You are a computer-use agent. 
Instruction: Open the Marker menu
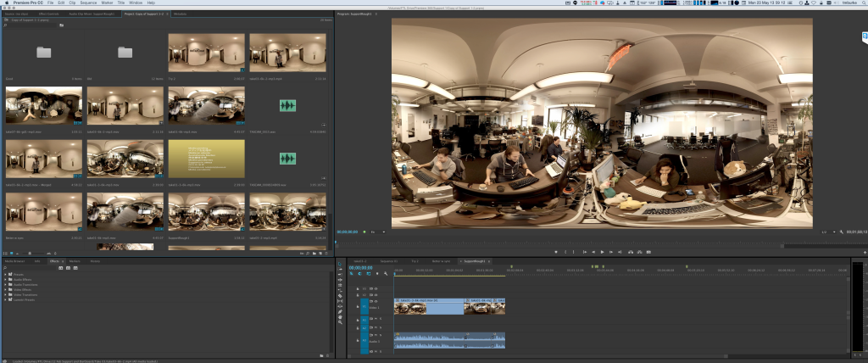pyautogui.click(x=107, y=3)
